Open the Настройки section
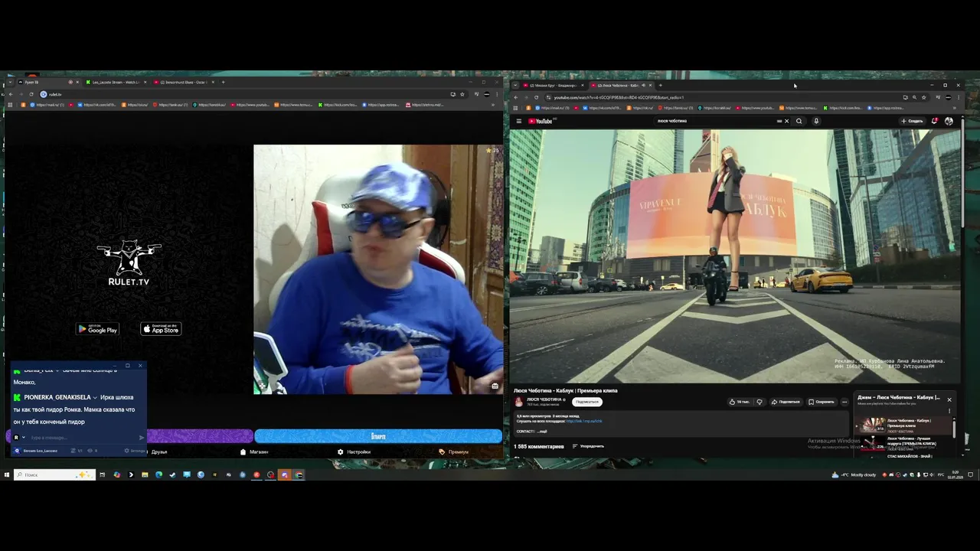The width and height of the screenshot is (980, 551). [x=354, y=452]
